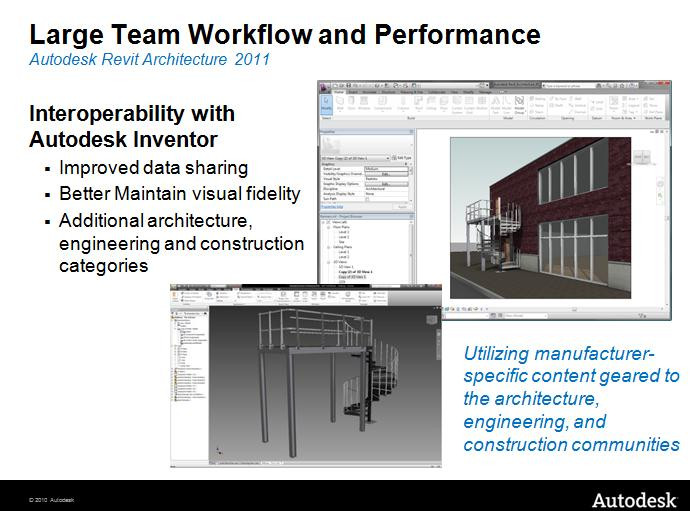690x511 pixels.
Task: Click Edit for Visibility/Graphics Overrides
Action: (386, 174)
